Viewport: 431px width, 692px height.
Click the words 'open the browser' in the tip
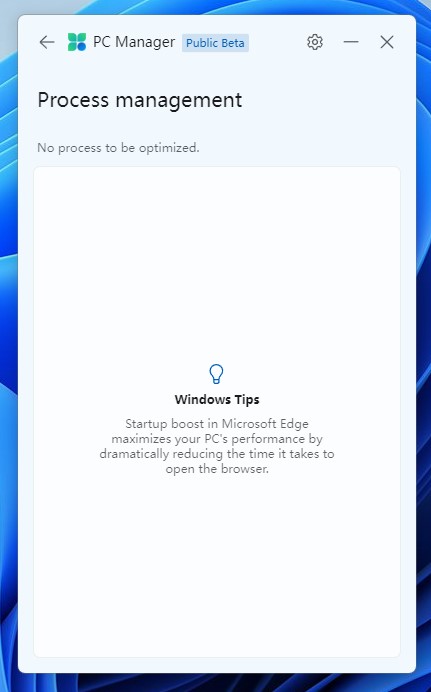point(217,469)
